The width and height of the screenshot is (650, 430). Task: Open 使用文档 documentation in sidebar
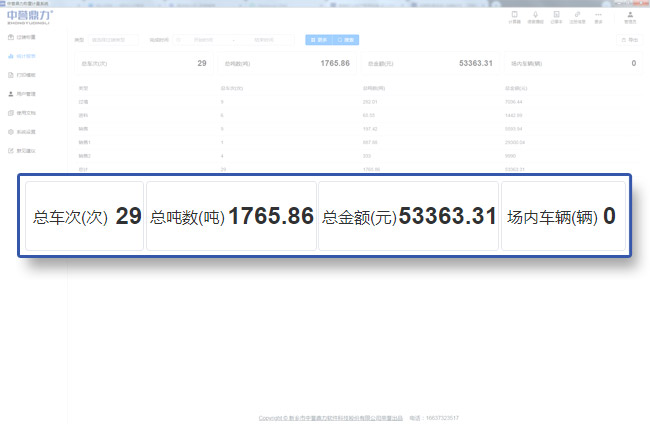[27, 112]
